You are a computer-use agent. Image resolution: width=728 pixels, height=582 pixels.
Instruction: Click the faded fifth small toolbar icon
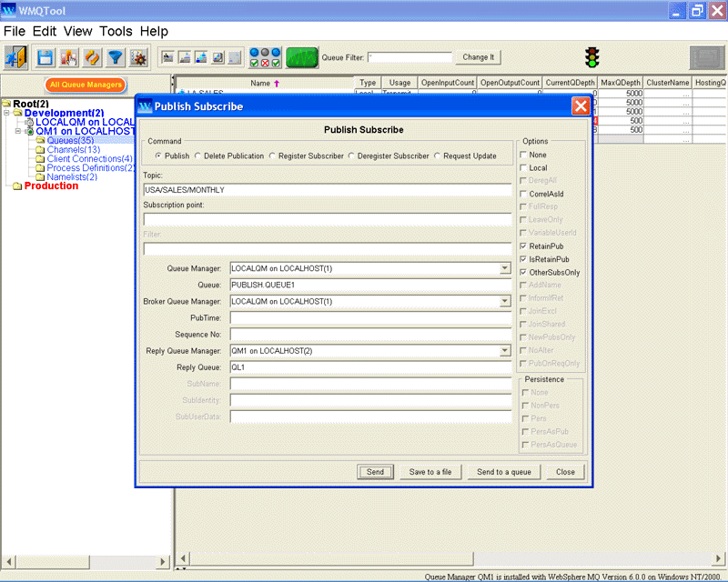[x=235, y=57]
